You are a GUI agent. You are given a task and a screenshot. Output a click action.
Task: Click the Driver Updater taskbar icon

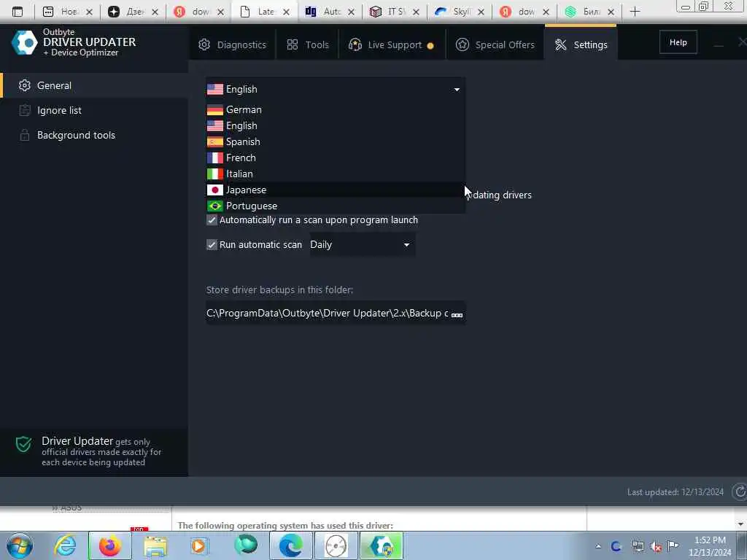pos(382,545)
